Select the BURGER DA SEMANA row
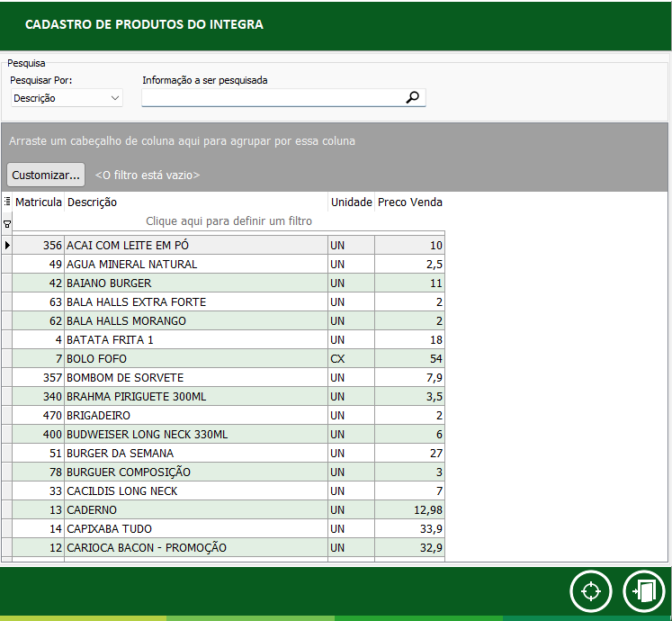This screenshot has height=621, width=672. click(228, 453)
